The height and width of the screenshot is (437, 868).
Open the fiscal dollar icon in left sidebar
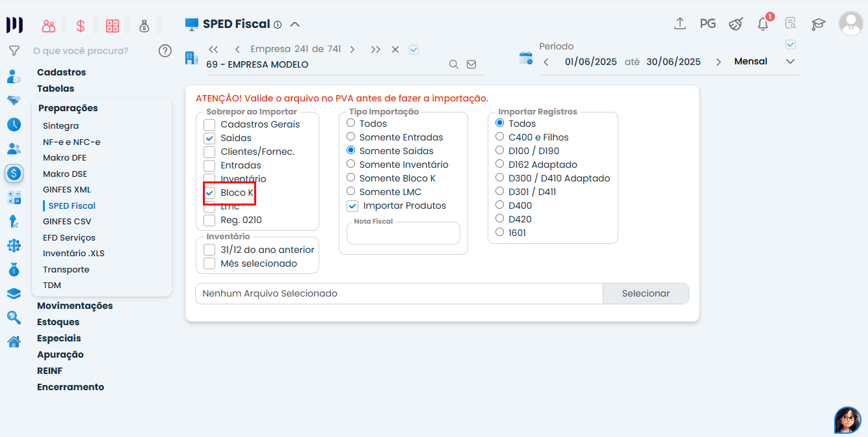coord(14,173)
